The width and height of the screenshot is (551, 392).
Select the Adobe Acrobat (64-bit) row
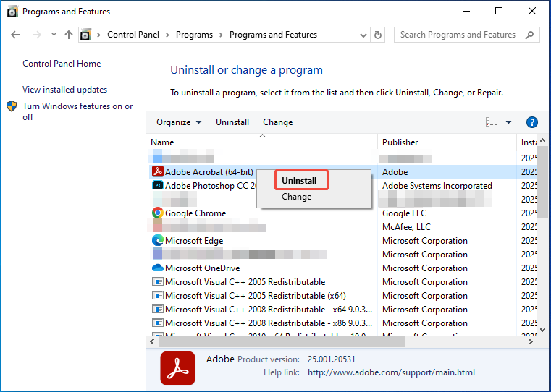pos(342,171)
